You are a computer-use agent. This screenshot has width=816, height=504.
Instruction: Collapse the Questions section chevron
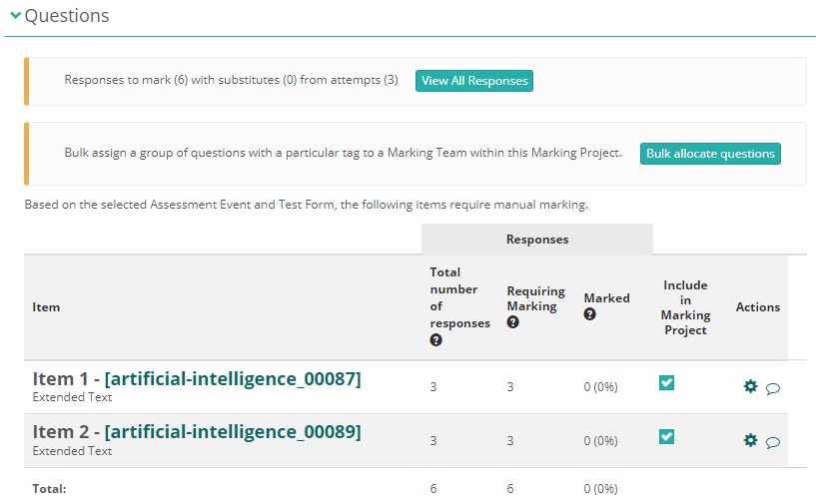tap(15, 17)
